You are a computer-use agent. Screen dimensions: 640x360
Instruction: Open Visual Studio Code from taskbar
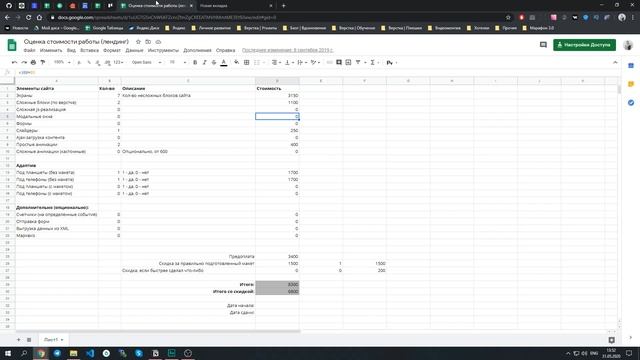(90, 353)
